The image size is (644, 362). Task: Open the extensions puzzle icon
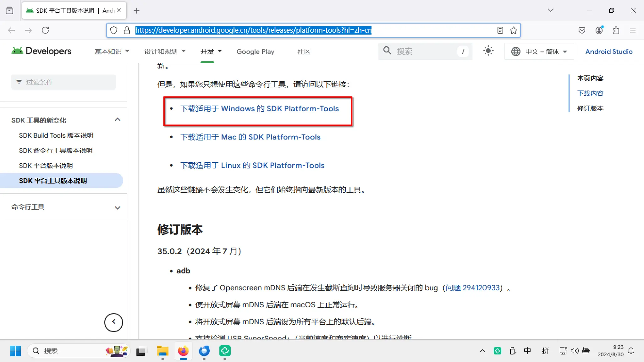pos(616,30)
